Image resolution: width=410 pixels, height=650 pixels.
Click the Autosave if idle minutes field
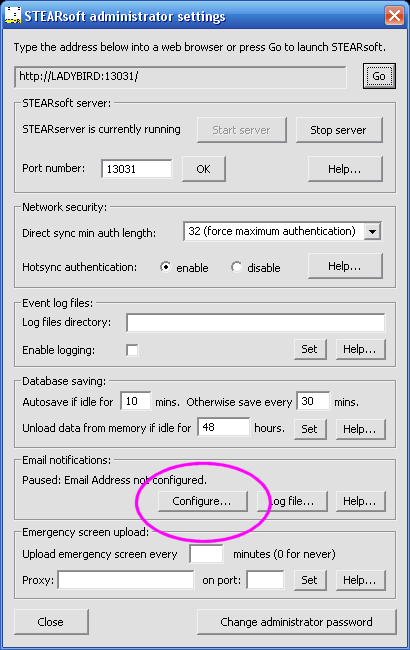coord(136,401)
